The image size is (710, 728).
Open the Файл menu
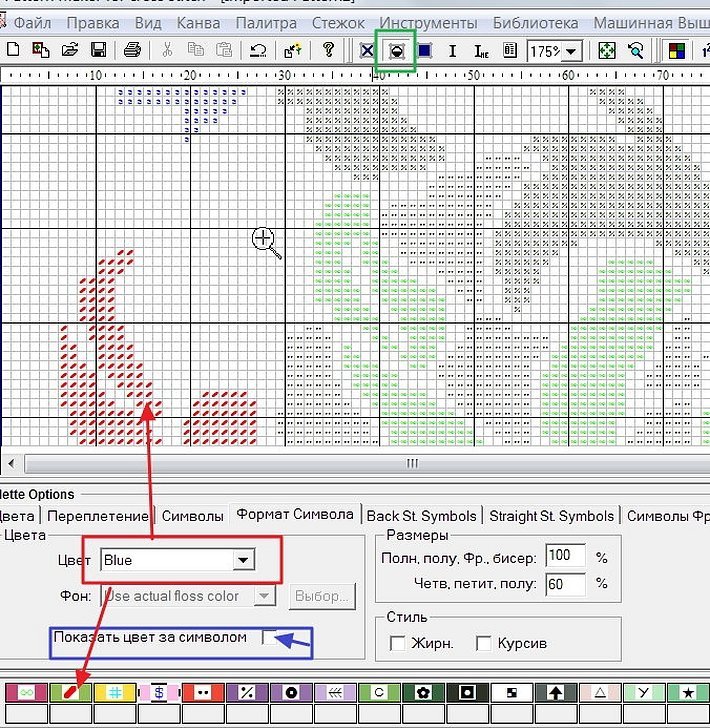pos(33,23)
